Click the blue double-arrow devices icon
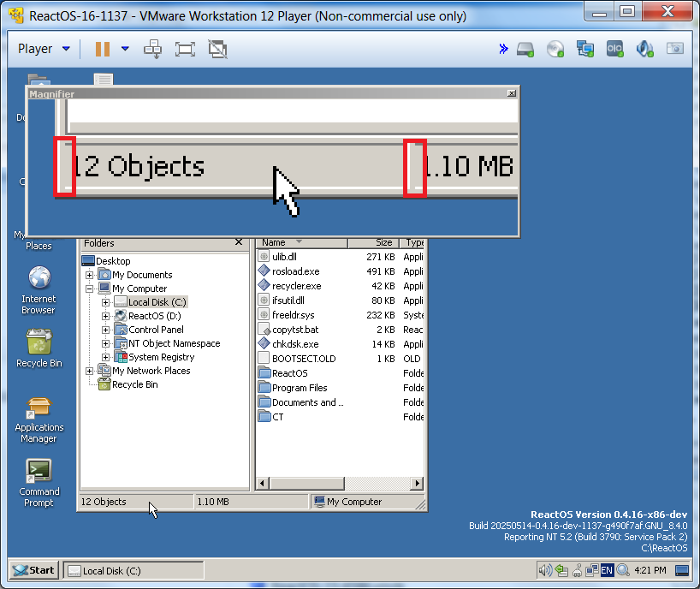 [503, 49]
